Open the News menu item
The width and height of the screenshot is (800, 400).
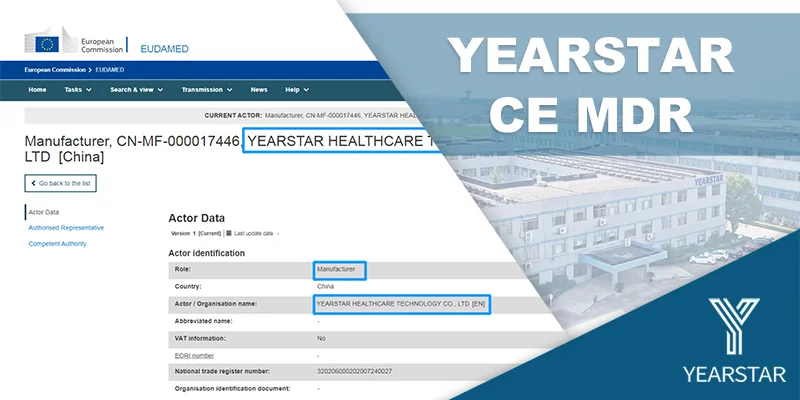tap(259, 90)
